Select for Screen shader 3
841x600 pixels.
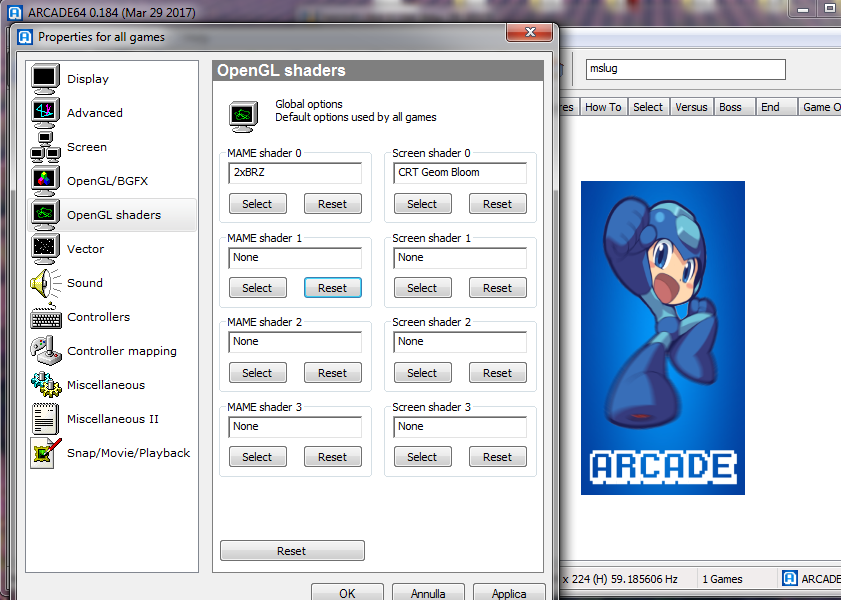pos(423,457)
